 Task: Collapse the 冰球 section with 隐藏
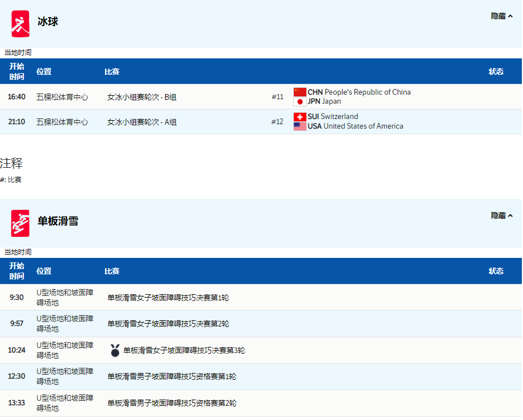click(501, 16)
